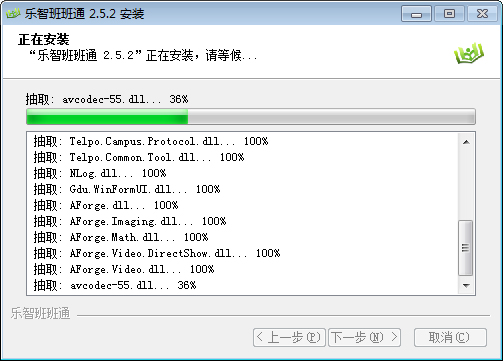The image size is (503, 361).
Task: Click the green app icon in title bar
Action: 13,14
